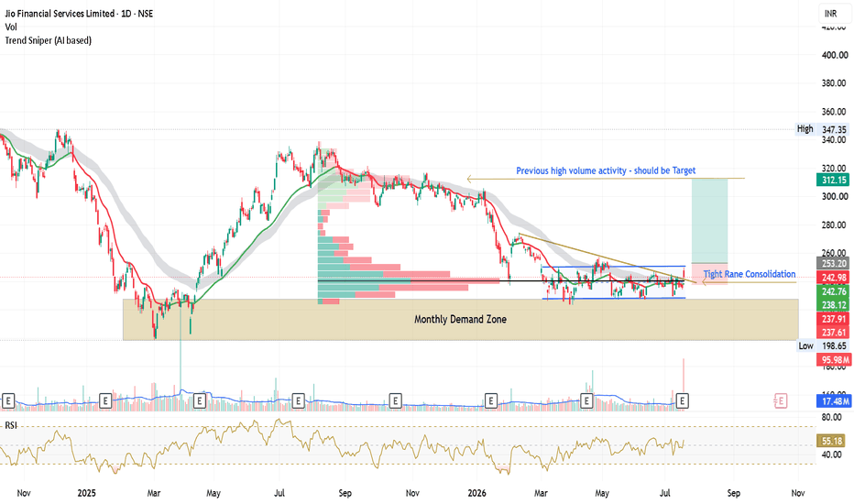Click the upcoming faded earnings E marker
Image resolution: width=854 pixels, height=504 pixels.
tap(781, 401)
